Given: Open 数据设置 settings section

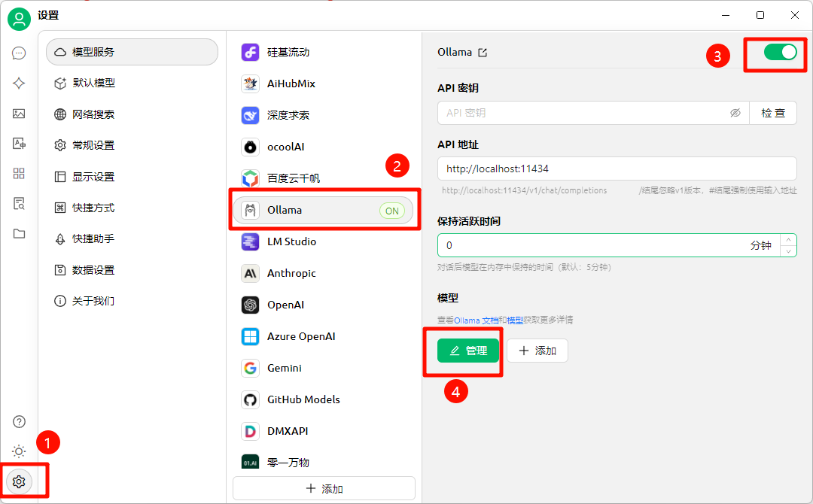Looking at the screenshot, I should (132, 270).
